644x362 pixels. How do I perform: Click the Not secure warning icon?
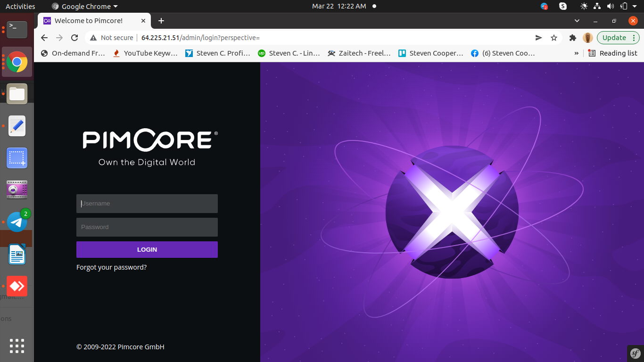coord(93,38)
